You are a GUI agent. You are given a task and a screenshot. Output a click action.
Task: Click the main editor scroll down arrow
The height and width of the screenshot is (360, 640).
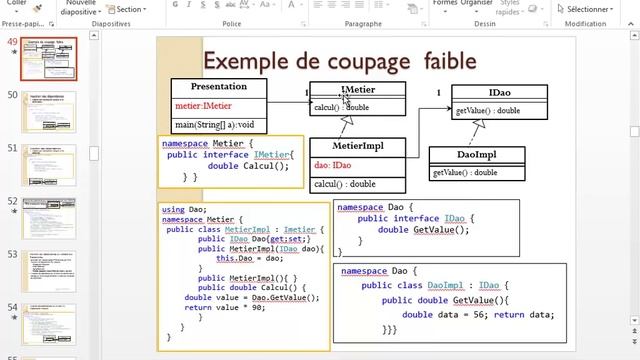click(634, 320)
